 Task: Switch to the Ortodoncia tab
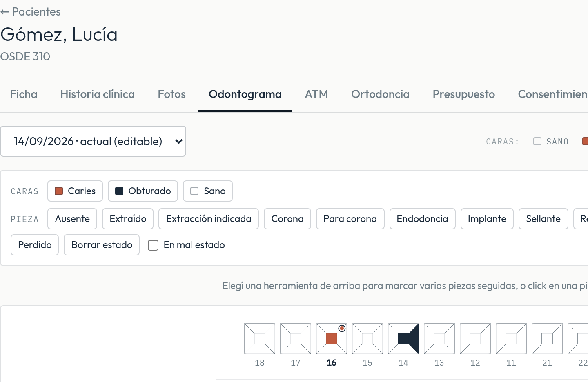(x=381, y=94)
